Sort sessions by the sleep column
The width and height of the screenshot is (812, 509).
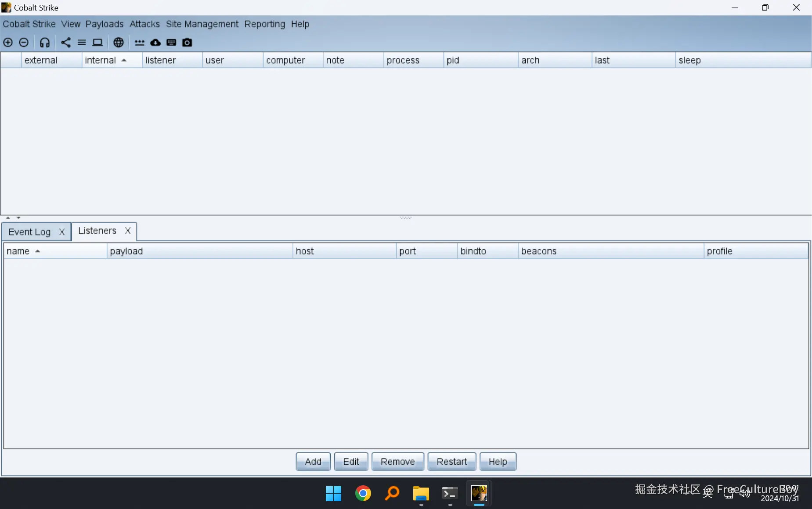(743, 60)
